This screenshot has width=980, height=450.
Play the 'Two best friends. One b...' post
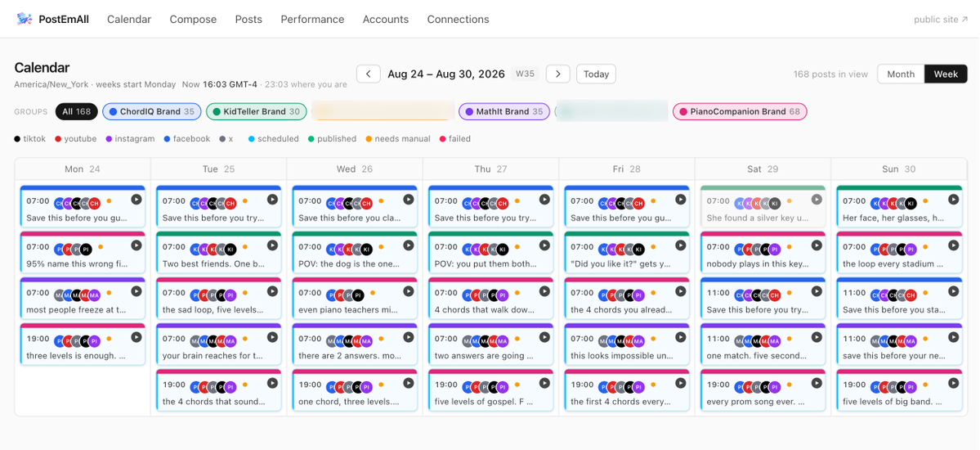272,245
